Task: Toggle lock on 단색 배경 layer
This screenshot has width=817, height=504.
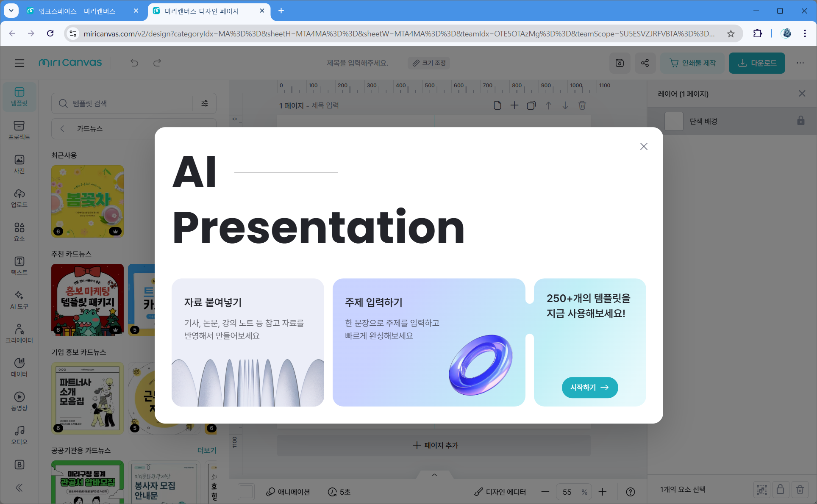Action: pos(800,121)
